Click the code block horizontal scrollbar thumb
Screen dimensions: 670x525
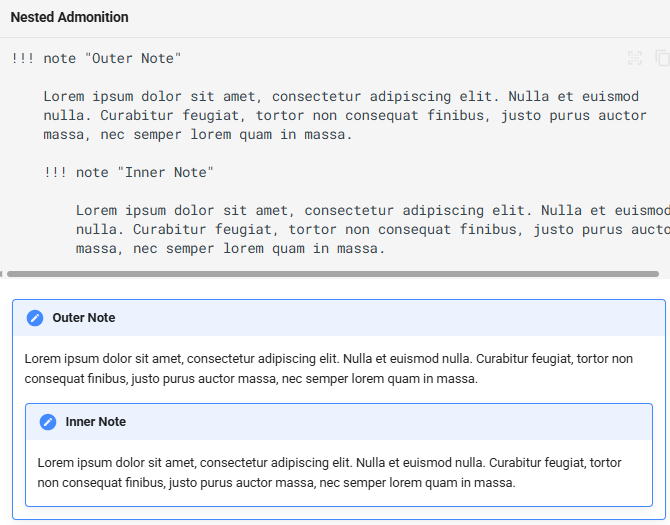click(330, 273)
